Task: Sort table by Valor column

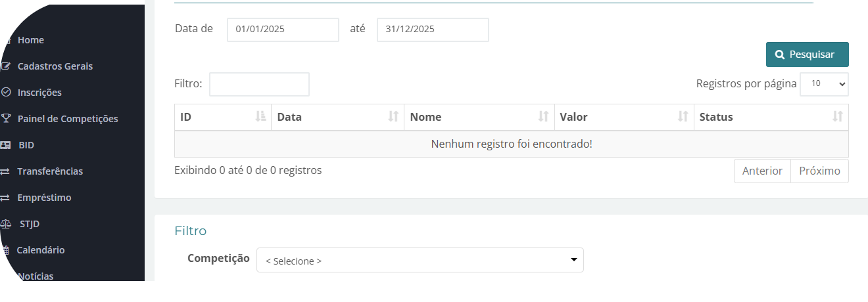Action: [x=624, y=118]
